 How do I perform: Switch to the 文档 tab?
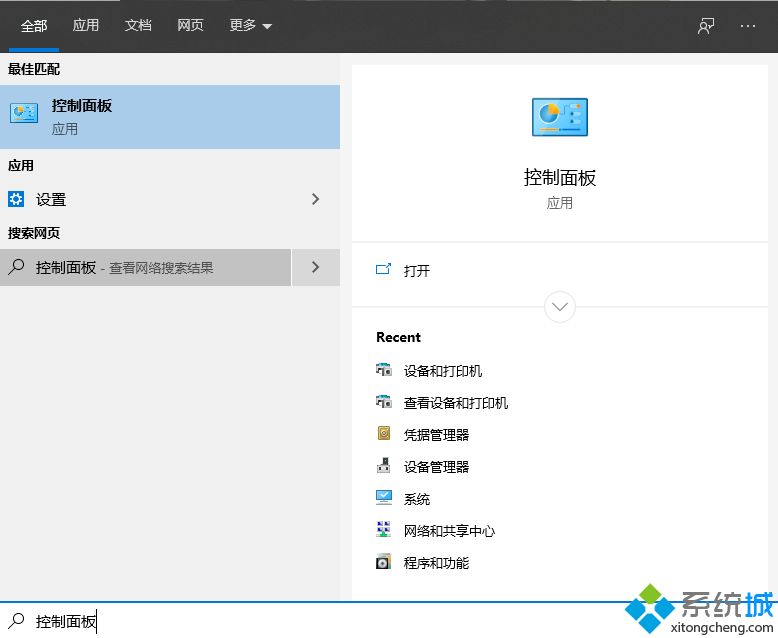point(138,26)
